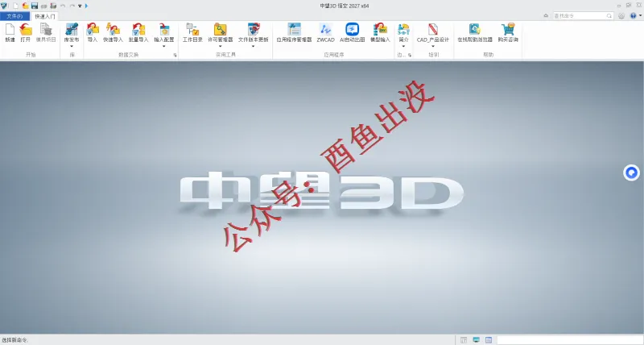The height and width of the screenshot is (345, 644).
Task: Open the help menu dropdown arrow
Action: 640,15
